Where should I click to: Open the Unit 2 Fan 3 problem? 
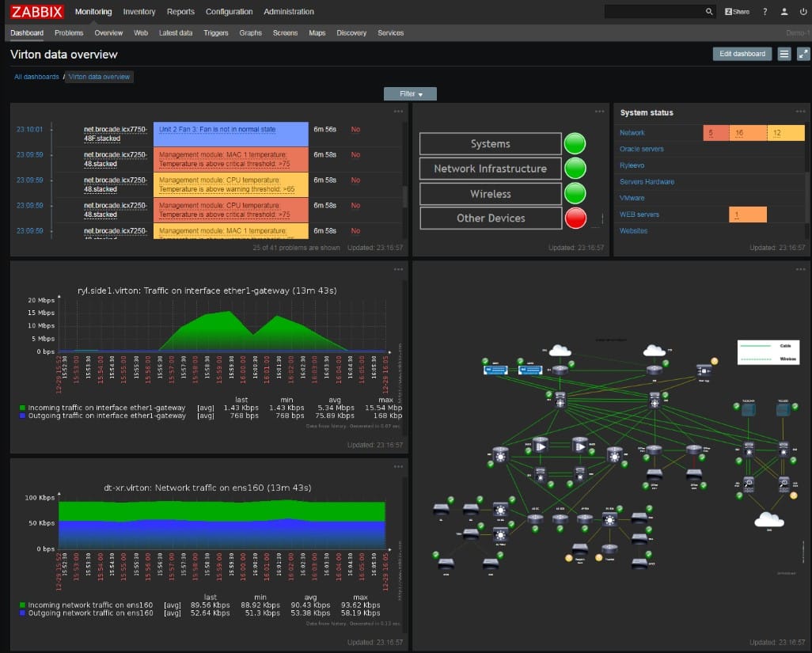[x=217, y=129]
